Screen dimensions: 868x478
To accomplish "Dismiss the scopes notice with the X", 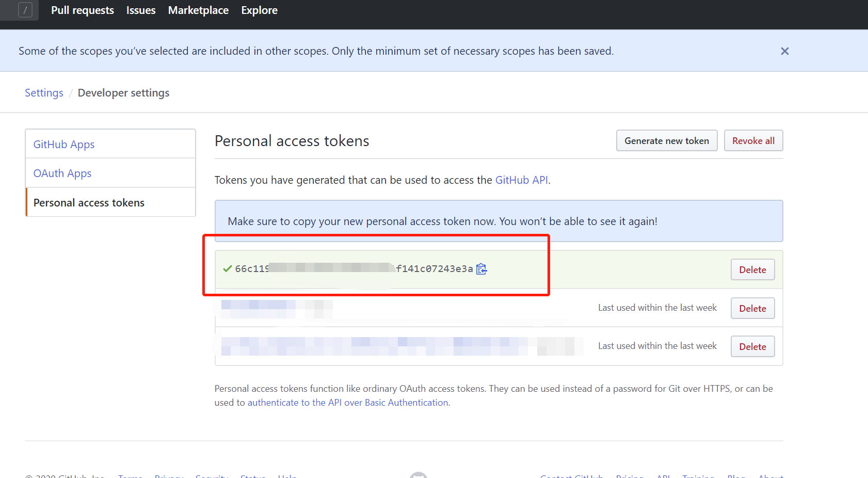I will 784,51.
